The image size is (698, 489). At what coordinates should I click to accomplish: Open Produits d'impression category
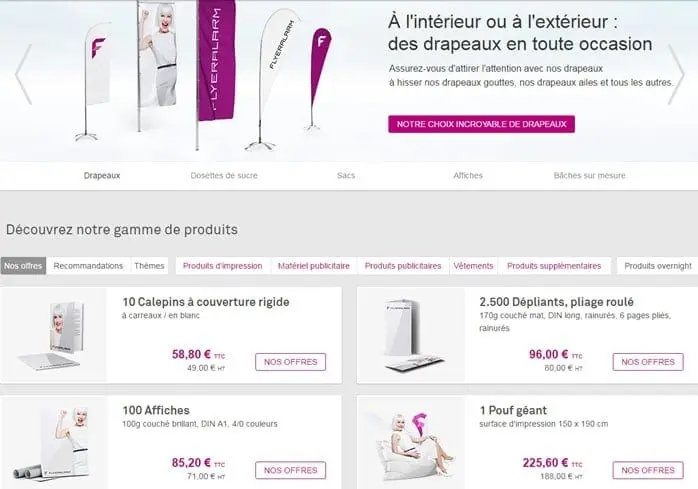[223, 266]
